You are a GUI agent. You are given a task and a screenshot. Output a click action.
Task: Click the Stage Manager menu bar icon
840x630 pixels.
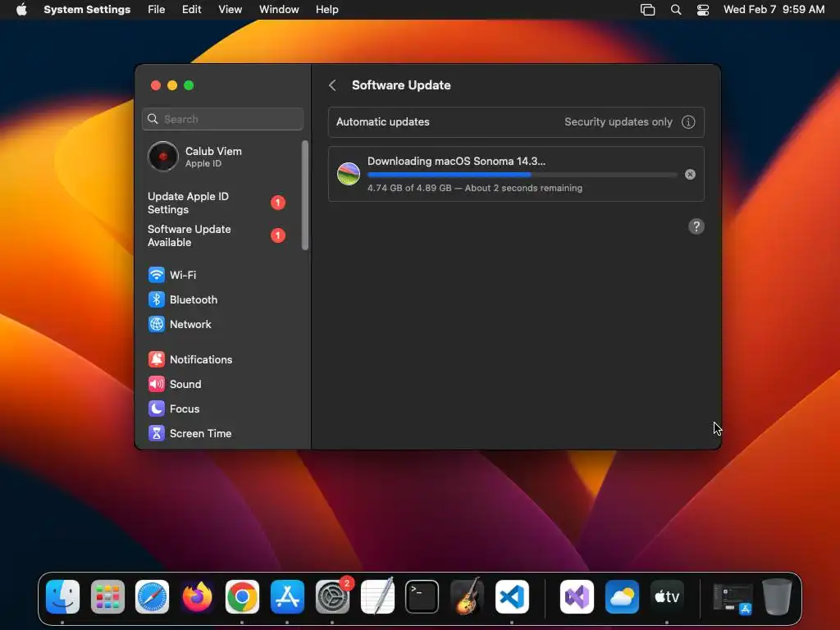tap(648, 10)
